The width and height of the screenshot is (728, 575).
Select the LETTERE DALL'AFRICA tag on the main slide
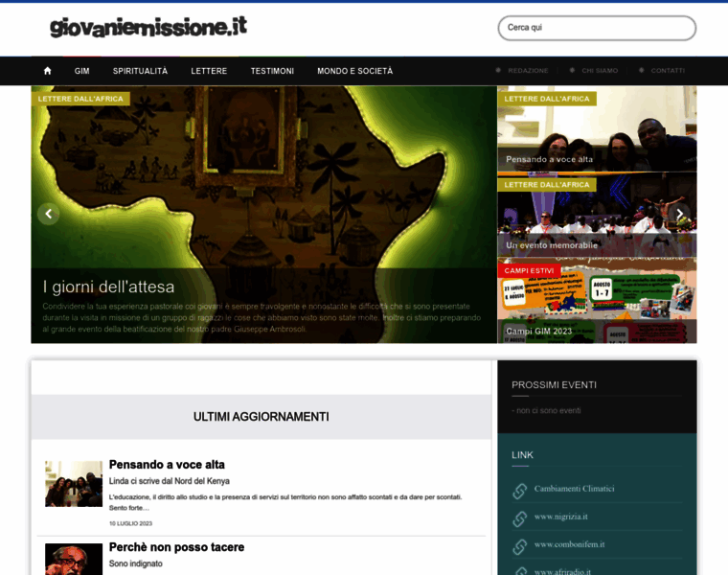pyautogui.click(x=80, y=99)
